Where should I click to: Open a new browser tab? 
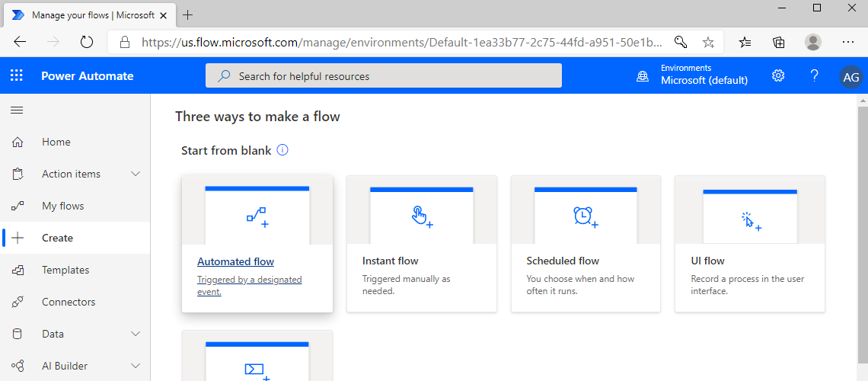188,15
